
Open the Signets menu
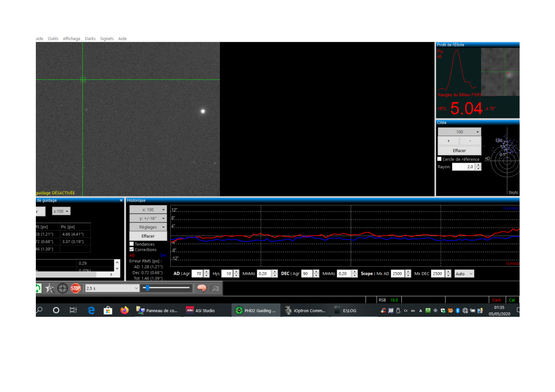tap(107, 39)
